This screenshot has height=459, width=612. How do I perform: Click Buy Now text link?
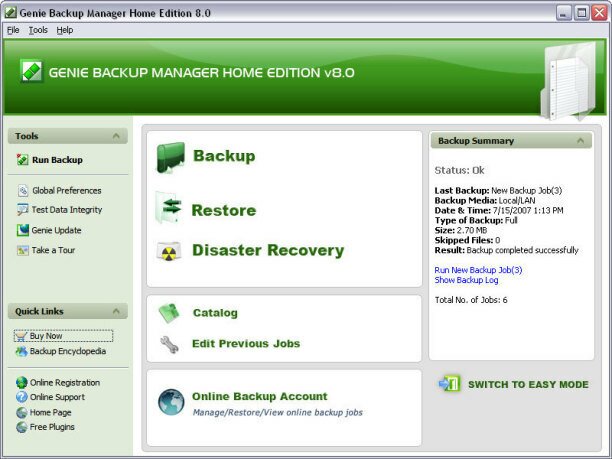click(x=46, y=336)
